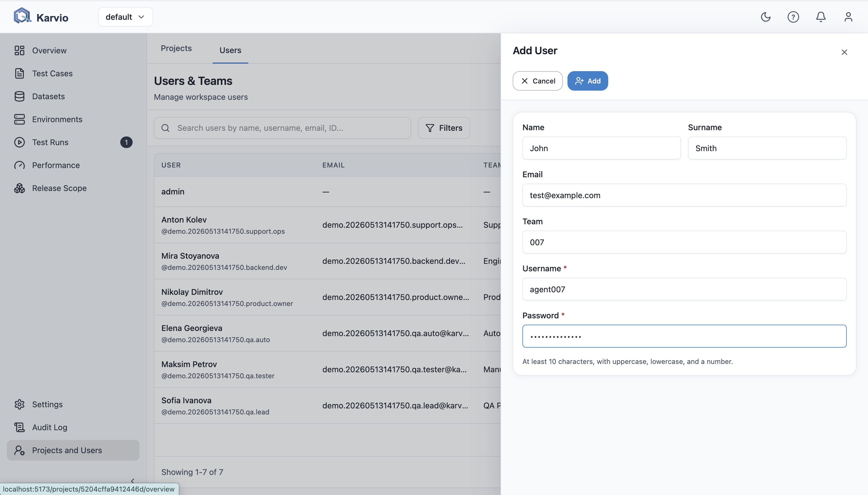Go to Performance page
This screenshot has height=495, width=868.
tap(73, 165)
